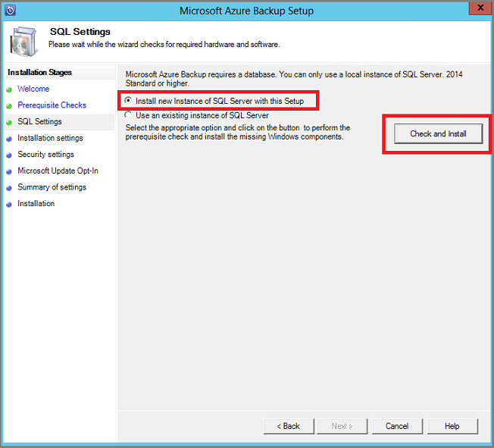Click the bullet beside Microsoft Update Opt-In
Screen dimensions: 494x448
coord(9,171)
